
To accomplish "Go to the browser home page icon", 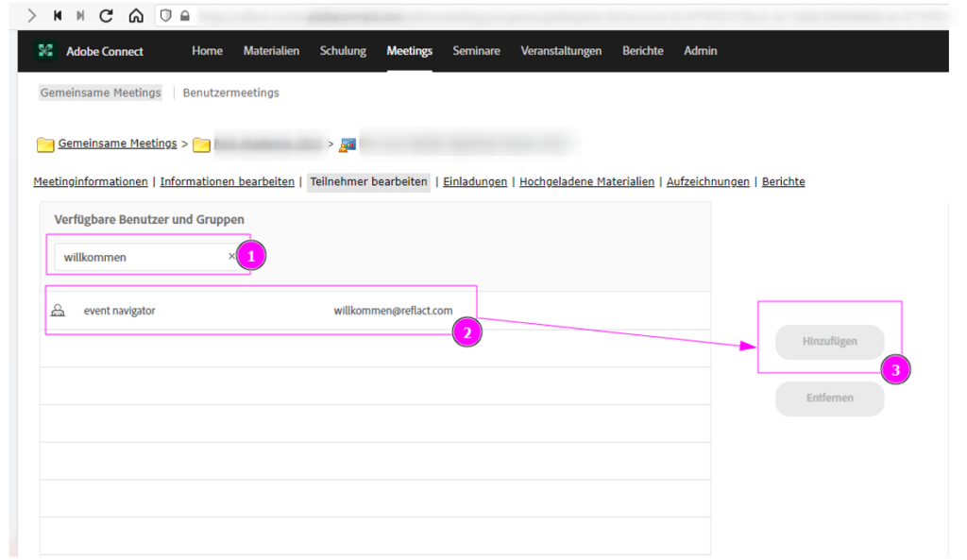I will click(x=136, y=16).
